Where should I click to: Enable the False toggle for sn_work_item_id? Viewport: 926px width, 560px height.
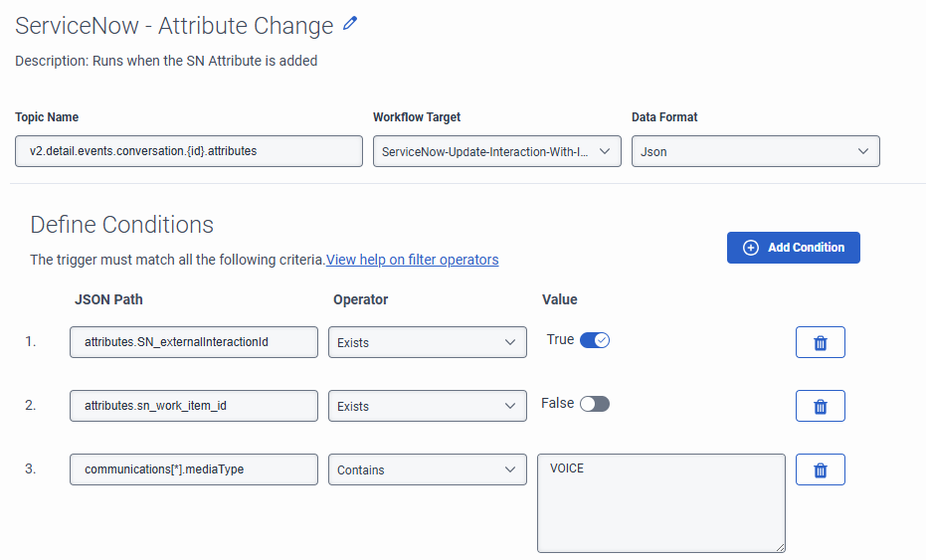tap(594, 404)
